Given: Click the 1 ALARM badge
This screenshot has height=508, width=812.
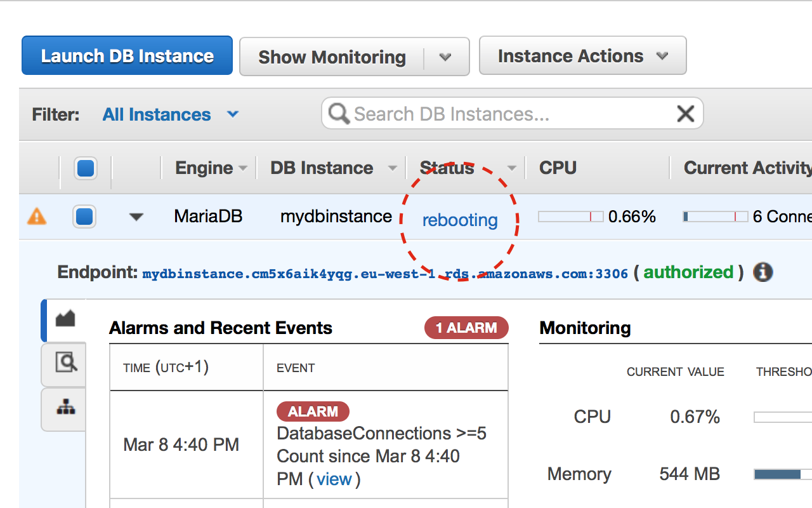Looking at the screenshot, I should click(x=466, y=328).
